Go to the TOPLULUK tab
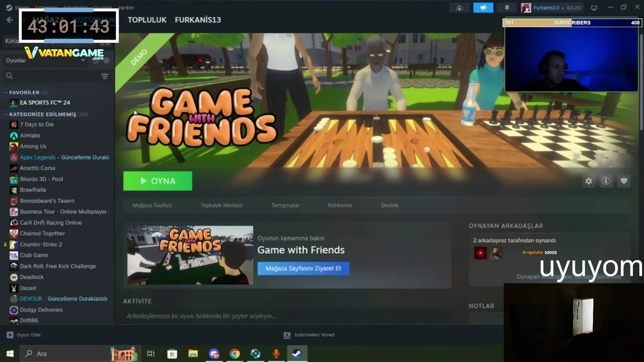 (x=147, y=20)
